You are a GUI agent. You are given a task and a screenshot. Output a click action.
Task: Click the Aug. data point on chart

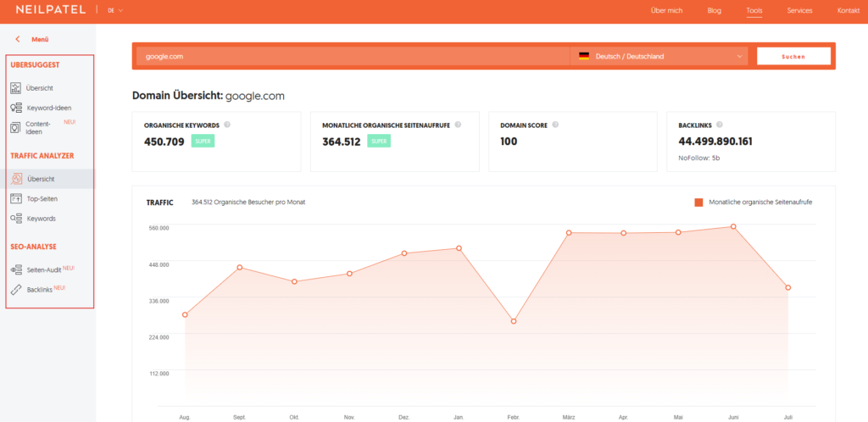tap(185, 314)
